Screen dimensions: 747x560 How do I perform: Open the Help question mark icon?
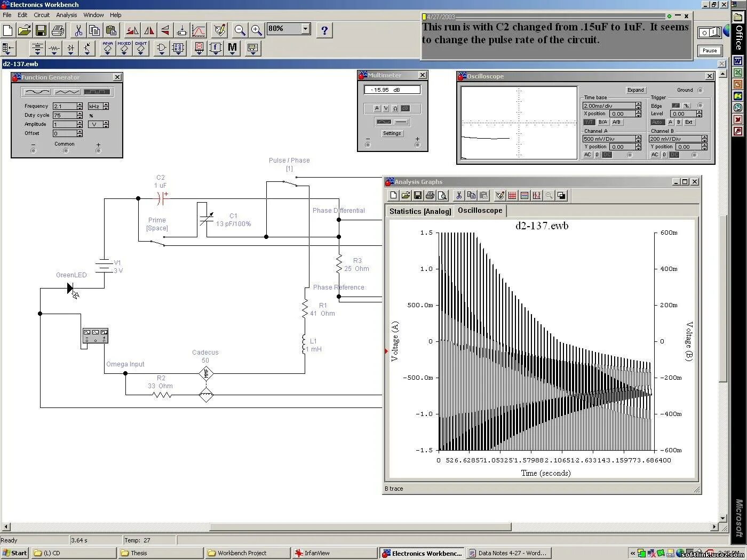324,30
